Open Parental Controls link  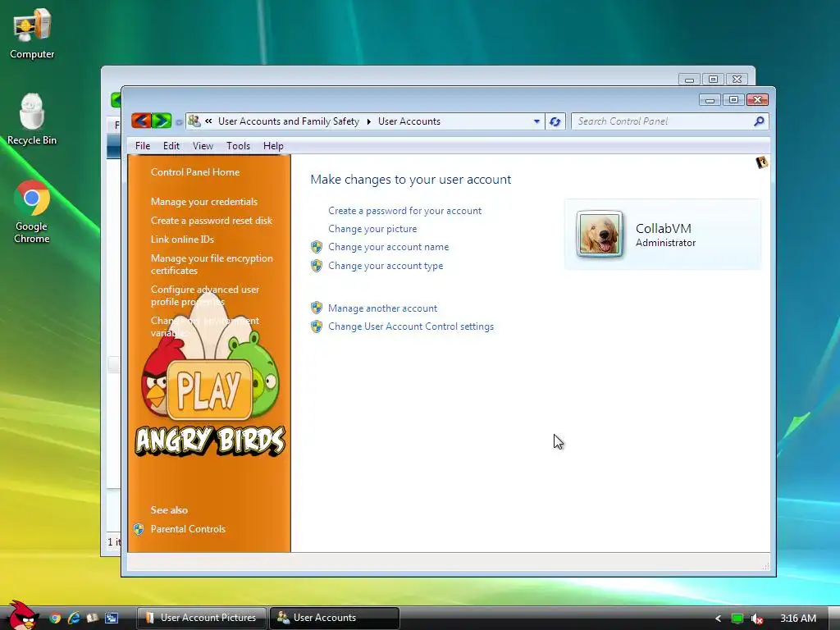pos(188,529)
